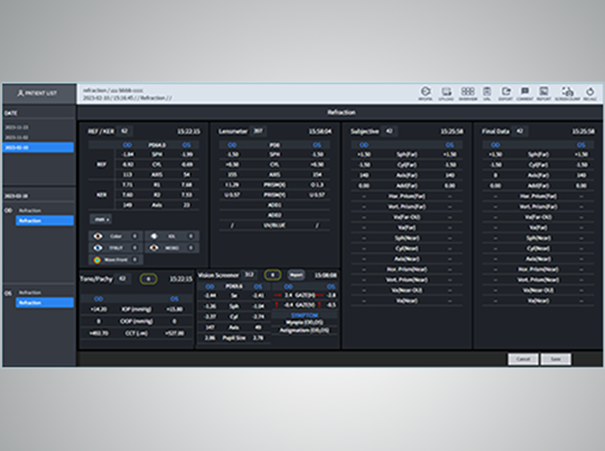Click the Subjective device number field
This screenshot has width=605, height=451.
tap(389, 131)
